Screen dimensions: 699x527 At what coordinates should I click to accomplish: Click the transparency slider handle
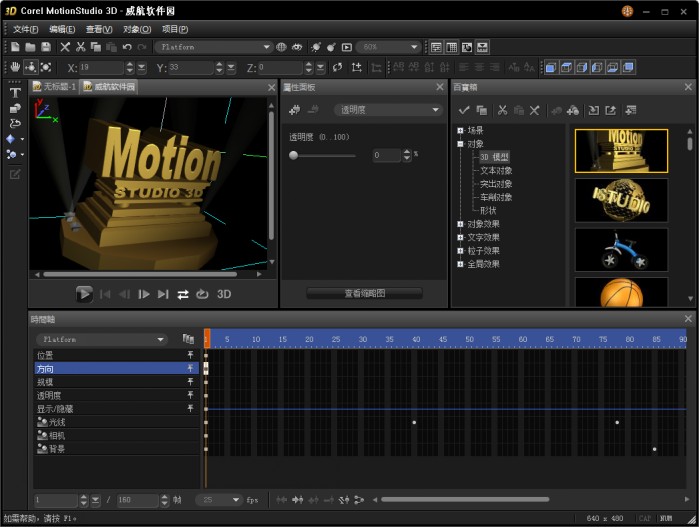(293, 155)
